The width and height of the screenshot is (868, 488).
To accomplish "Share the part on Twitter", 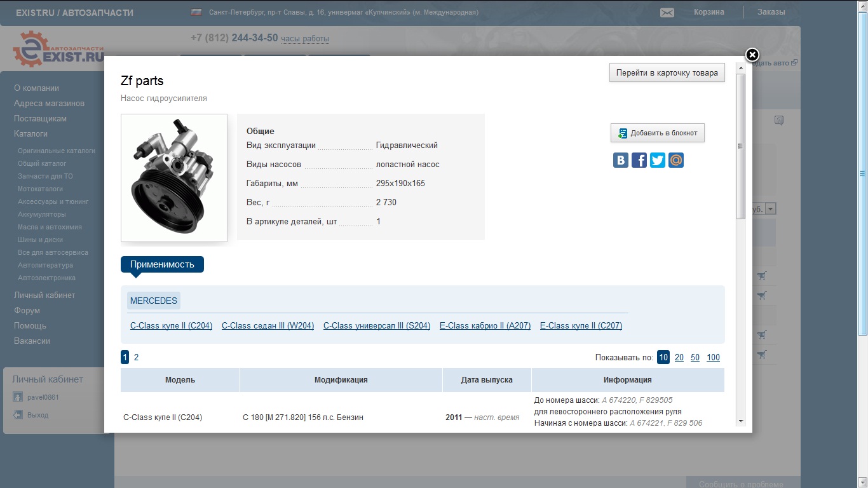I will coord(658,160).
